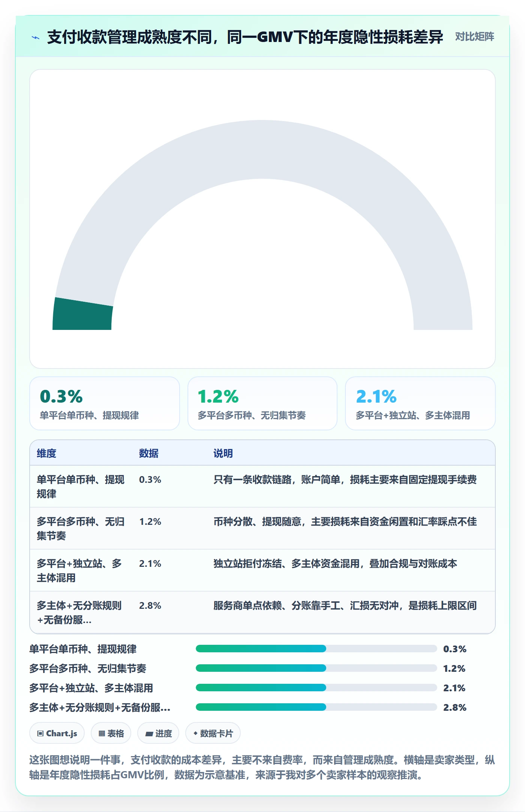
Task: Click the 0.3% value in table
Action: [150, 479]
